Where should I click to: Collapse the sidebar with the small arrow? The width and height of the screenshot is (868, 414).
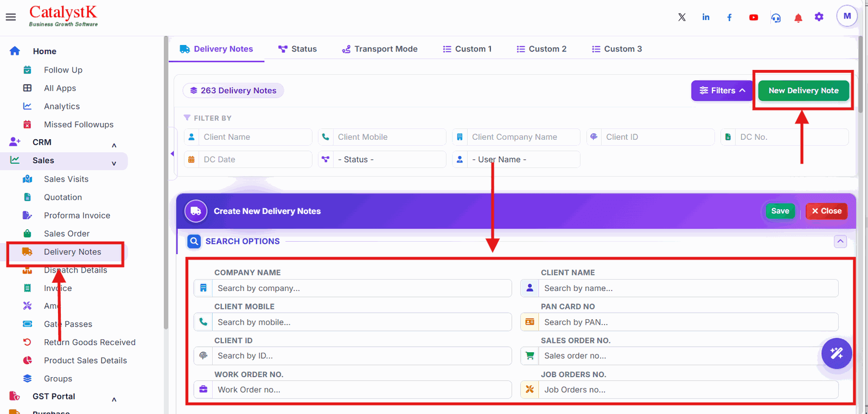coord(173,154)
